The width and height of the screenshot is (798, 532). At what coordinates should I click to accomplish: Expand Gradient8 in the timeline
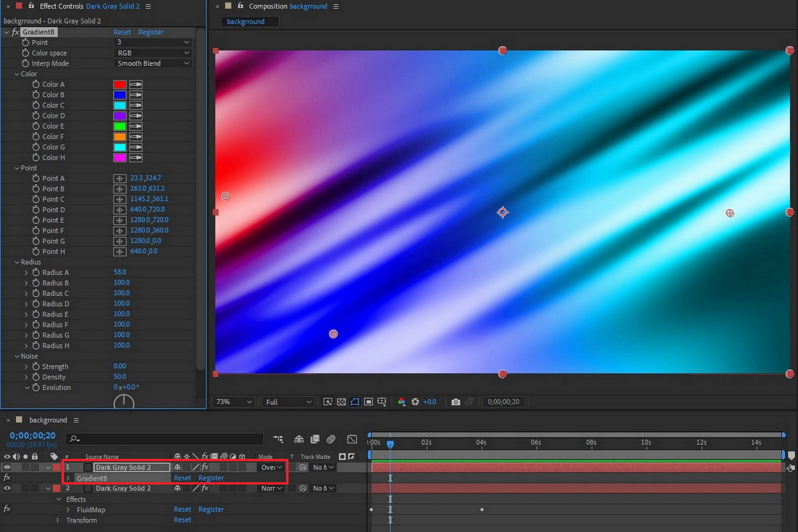pos(68,478)
